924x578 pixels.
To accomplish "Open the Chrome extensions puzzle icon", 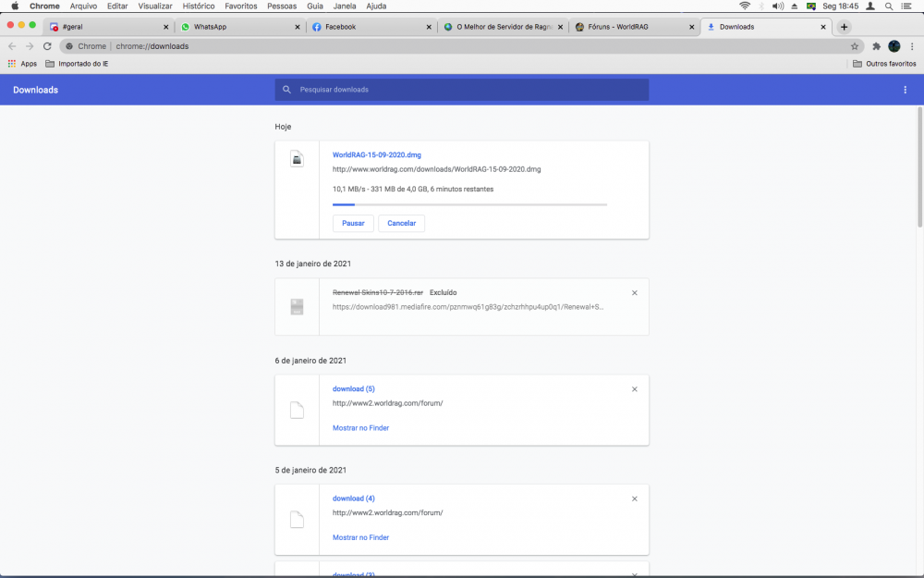I will (x=876, y=46).
